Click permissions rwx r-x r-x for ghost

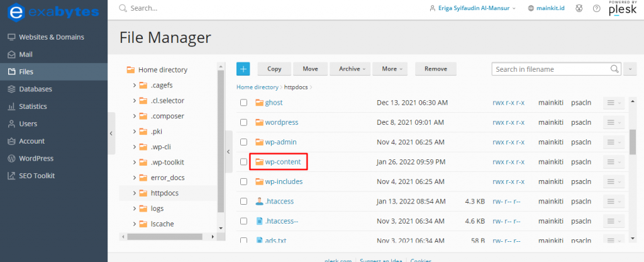coord(508,103)
